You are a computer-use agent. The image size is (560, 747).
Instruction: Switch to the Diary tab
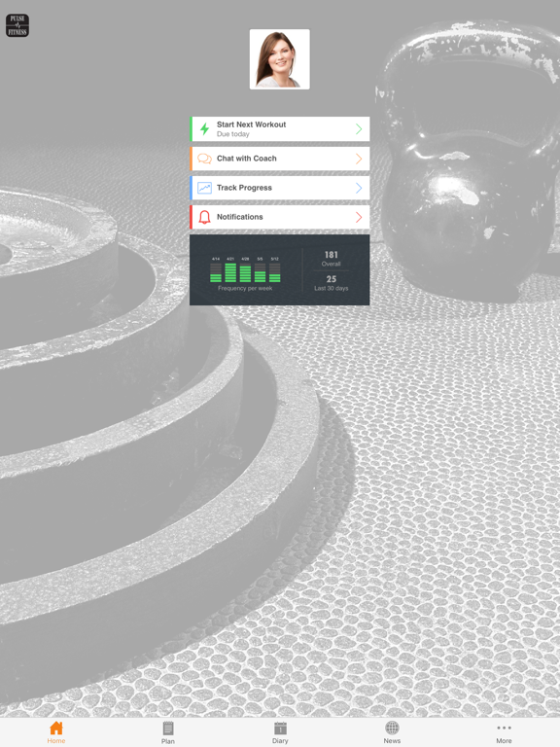click(x=280, y=732)
